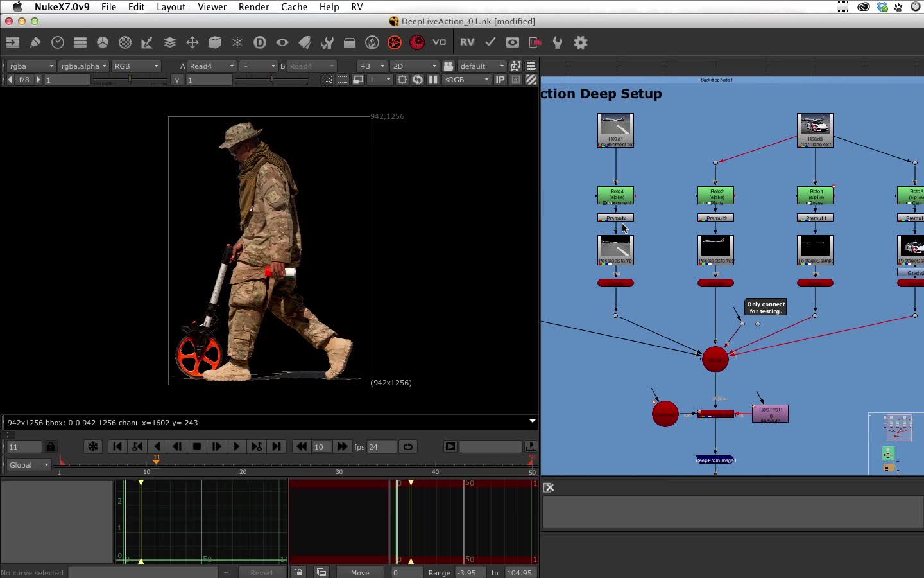The height and width of the screenshot is (578, 924).
Task: Go to the first frame
Action: (x=117, y=446)
